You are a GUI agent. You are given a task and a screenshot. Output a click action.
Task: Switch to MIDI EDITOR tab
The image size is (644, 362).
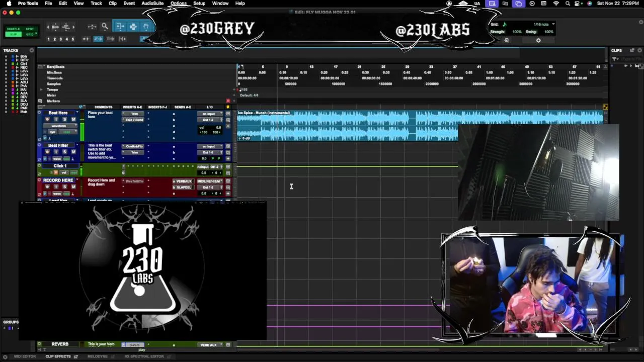pos(25,356)
